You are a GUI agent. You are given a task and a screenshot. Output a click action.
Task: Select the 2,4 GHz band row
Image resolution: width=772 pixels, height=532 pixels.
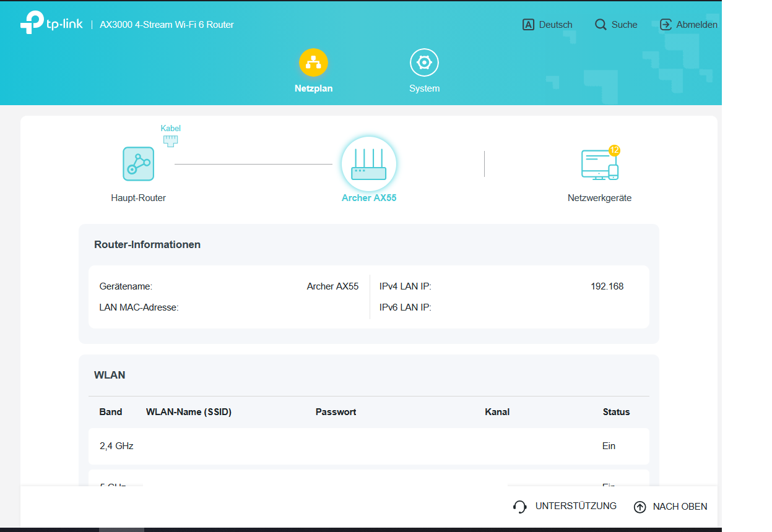(369, 446)
